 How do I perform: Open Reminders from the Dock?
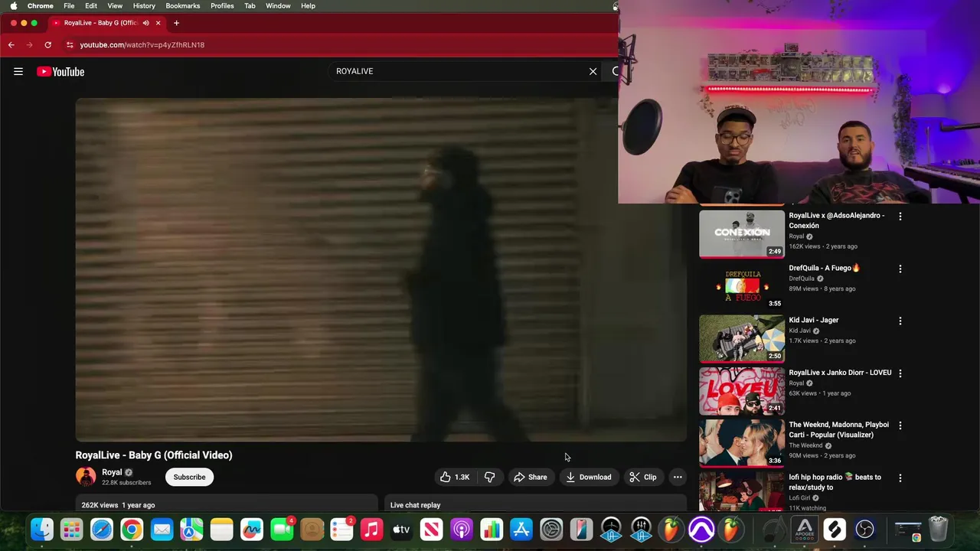pyautogui.click(x=341, y=529)
